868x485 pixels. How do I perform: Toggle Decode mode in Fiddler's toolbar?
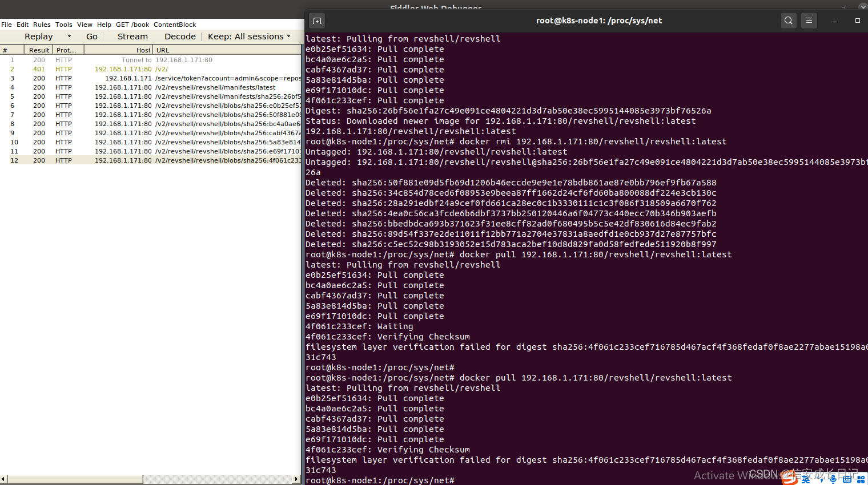coord(179,36)
